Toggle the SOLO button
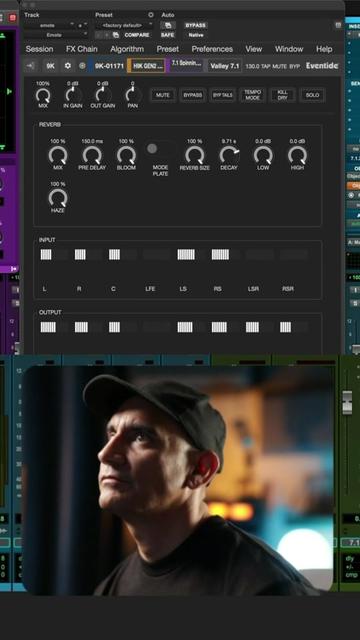This screenshot has width=360, height=640. click(x=312, y=95)
